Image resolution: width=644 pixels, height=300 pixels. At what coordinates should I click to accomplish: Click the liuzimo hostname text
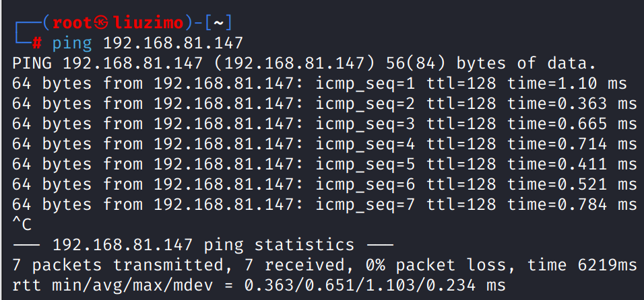pyautogui.click(x=148, y=23)
